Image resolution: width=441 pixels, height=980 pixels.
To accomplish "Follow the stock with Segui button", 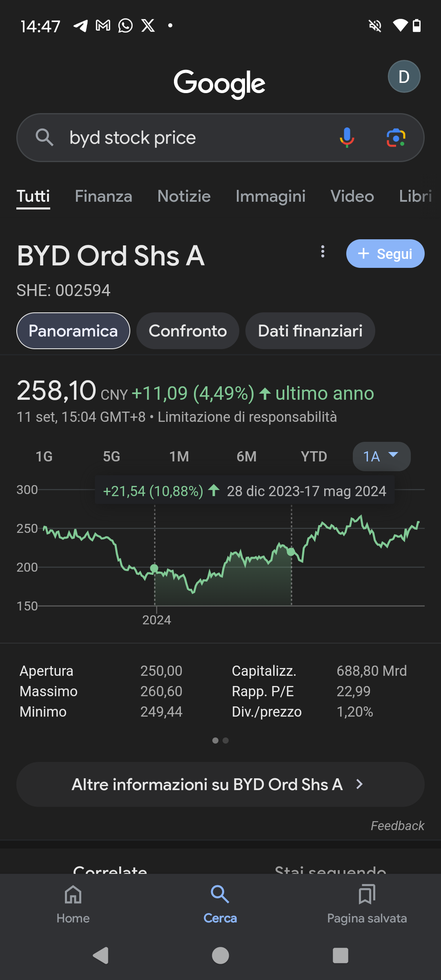I will (385, 254).
